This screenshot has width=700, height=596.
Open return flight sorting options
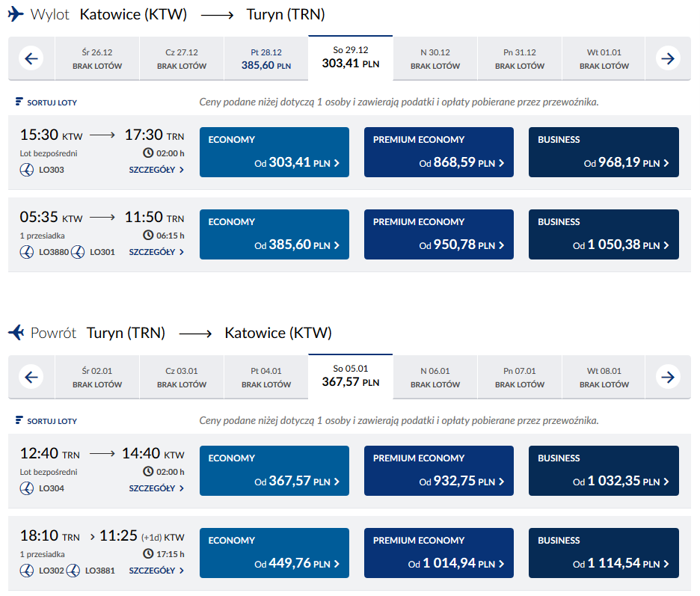(x=46, y=420)
